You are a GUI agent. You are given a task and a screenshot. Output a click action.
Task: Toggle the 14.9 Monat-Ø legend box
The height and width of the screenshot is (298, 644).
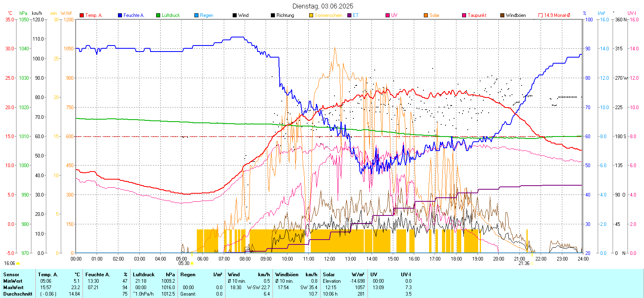click(541, 15)
